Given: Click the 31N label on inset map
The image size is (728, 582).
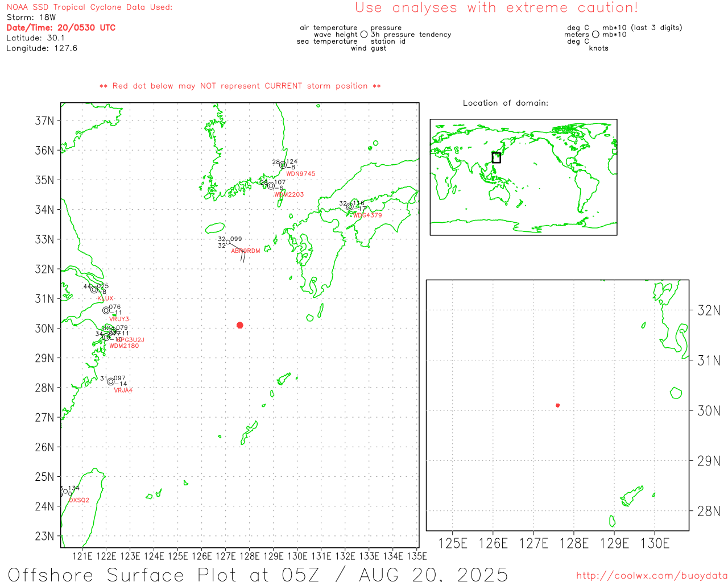Looking at the screenshot, I should point(709,360).
